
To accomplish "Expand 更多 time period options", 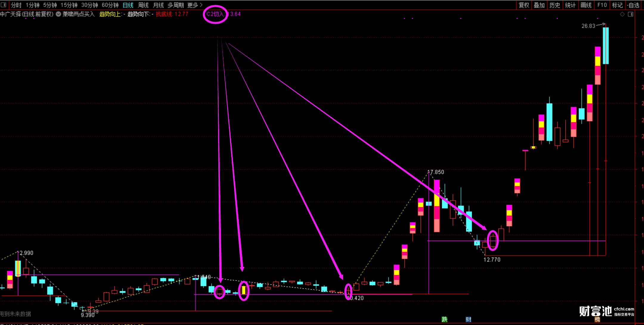I will click(x=195, y=5).
